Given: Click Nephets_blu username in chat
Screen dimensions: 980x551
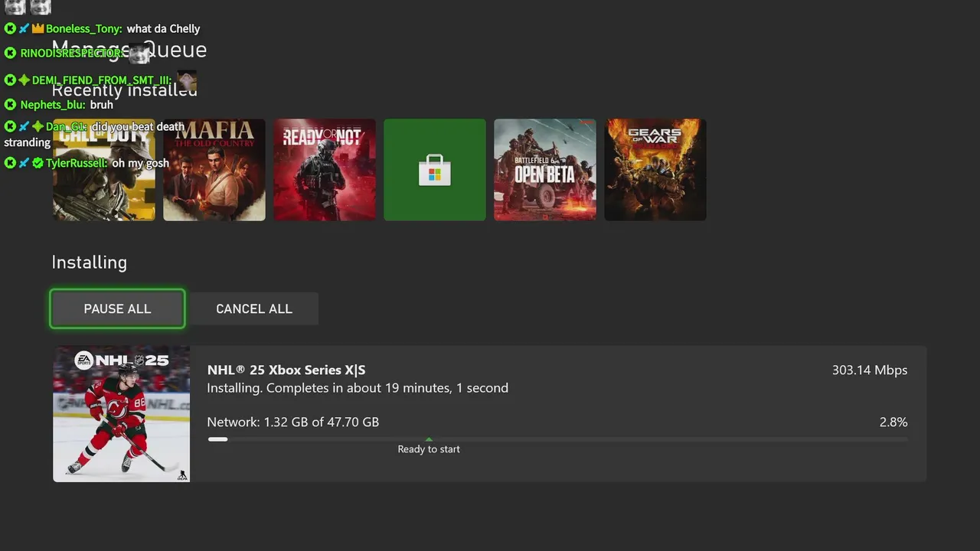Looking at the screenshot, I should click(53, 105).
